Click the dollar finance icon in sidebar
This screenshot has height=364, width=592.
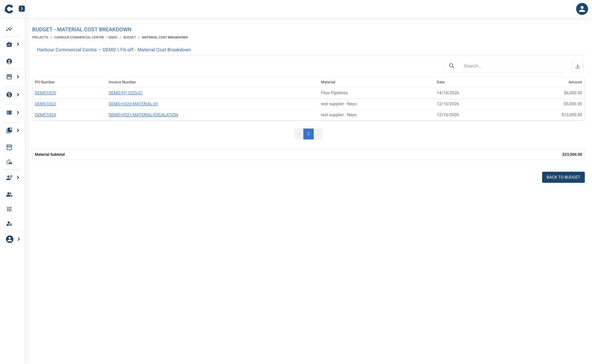point(9,95)
